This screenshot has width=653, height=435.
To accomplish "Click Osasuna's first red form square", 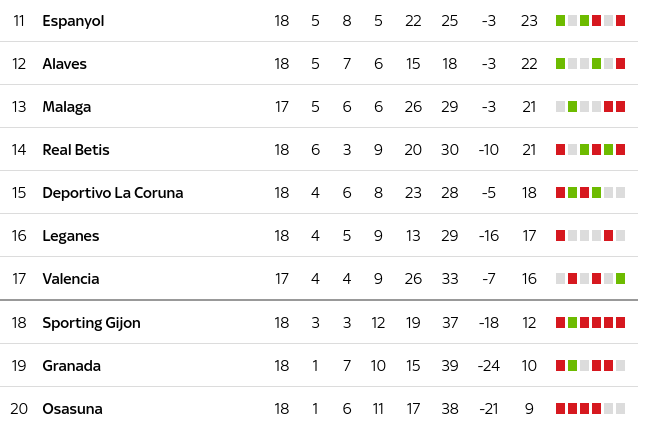I will pos(561,408).
